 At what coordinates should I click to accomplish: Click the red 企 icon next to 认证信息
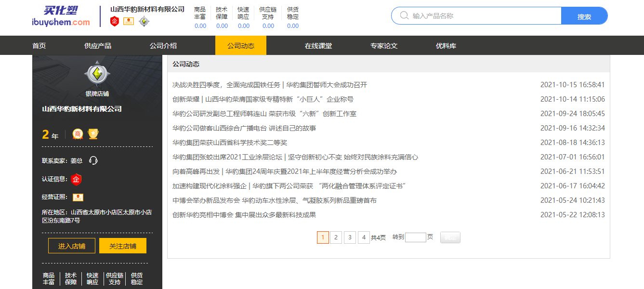[x=76, y=179]
